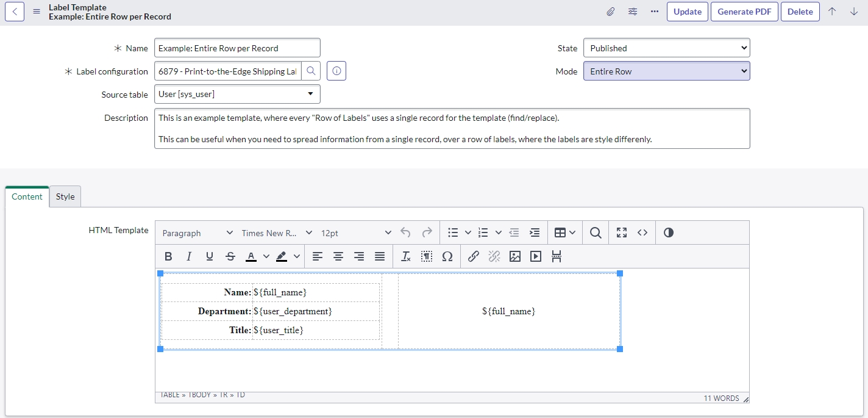Open the State dropdown
The height and width of the screenshot is (418, 868).
666,48
